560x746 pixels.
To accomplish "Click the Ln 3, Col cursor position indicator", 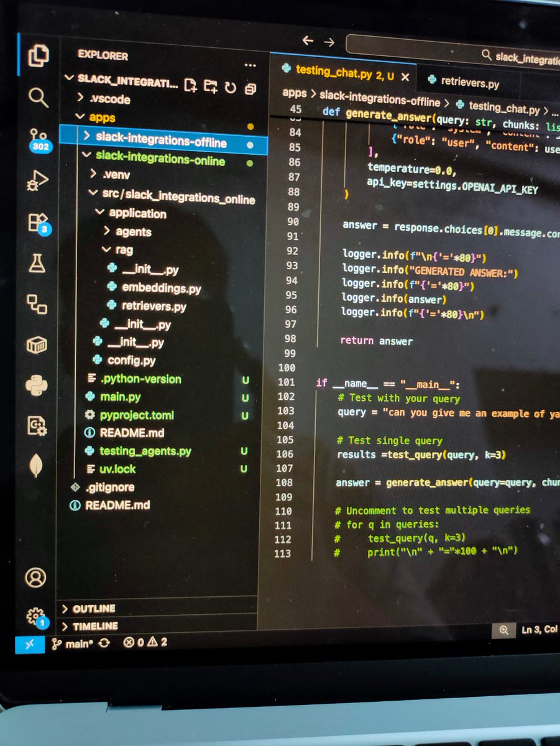I will [539, 630].
